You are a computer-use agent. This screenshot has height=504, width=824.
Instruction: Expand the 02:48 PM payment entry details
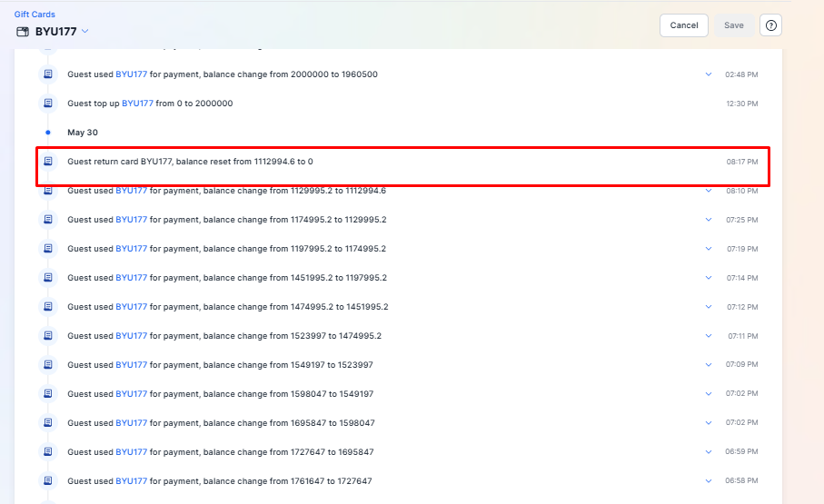709,74
